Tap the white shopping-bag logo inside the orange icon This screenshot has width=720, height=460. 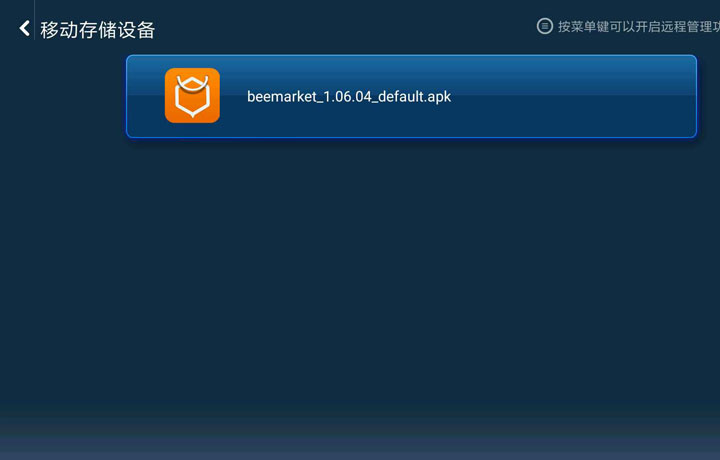192,96
